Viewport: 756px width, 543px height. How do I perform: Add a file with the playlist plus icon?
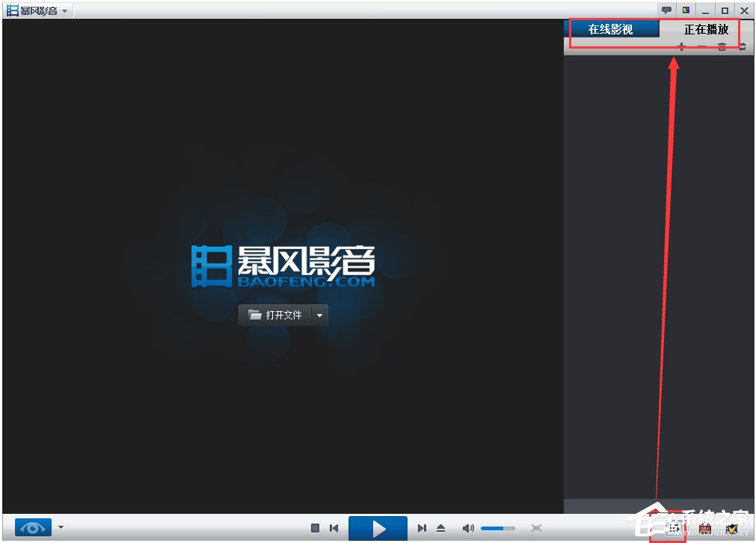[x=681, y=47]
